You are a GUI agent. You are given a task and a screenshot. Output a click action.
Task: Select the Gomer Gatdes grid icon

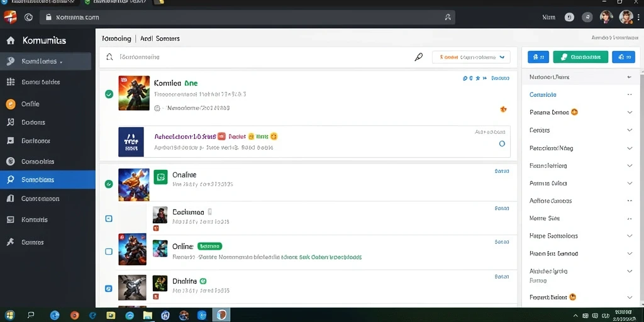11,82
